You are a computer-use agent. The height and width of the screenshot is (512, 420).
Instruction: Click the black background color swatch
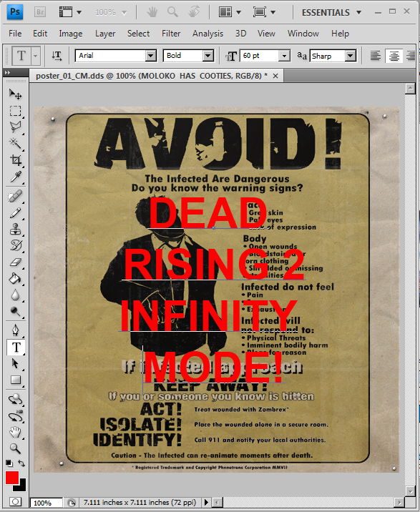[x=22, y=487]
